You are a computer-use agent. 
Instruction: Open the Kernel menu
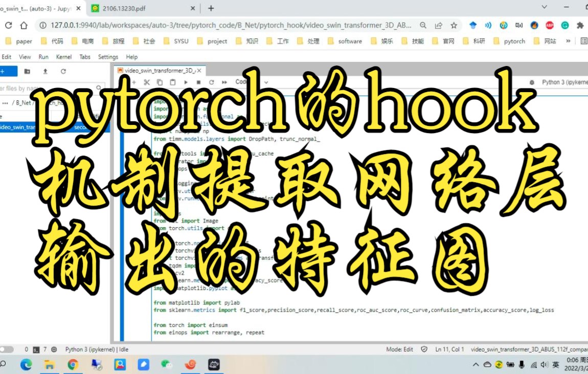[x=64, y=57]
